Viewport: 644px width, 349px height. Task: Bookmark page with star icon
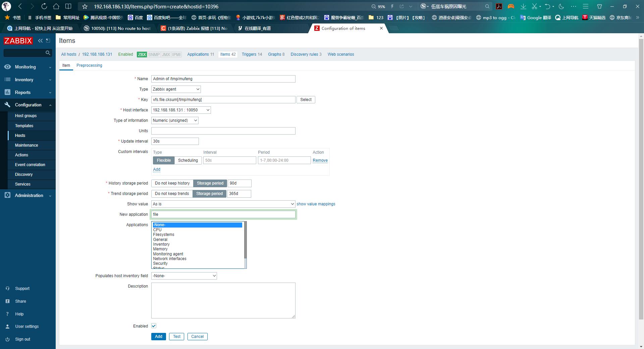(x=85, y=6)
